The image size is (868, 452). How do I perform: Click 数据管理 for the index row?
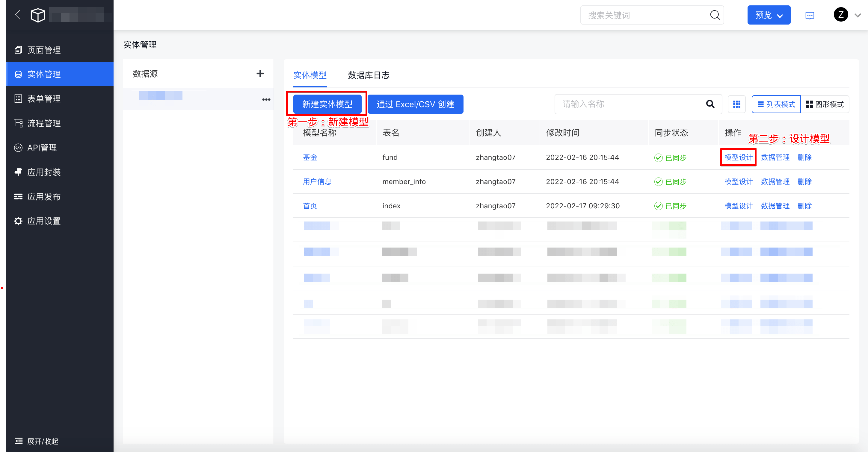pyautogui.click(x=775, y=206)
